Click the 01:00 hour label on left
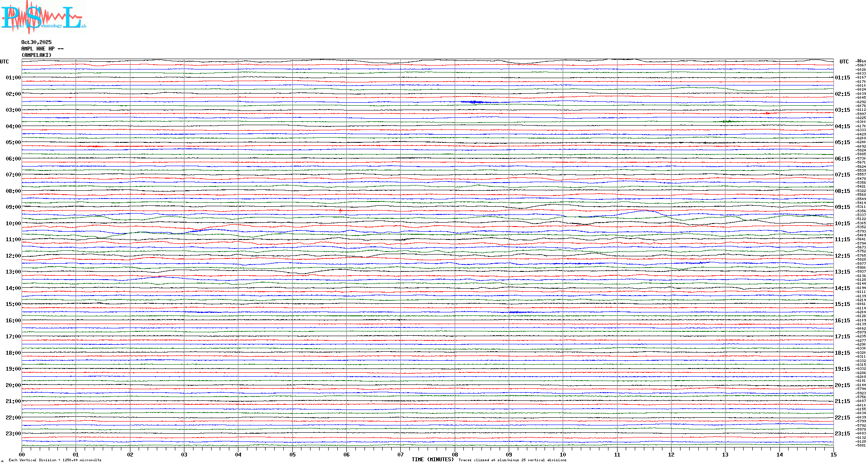Image resolution: width=868 pixels, height=466 pixels. 13,78
